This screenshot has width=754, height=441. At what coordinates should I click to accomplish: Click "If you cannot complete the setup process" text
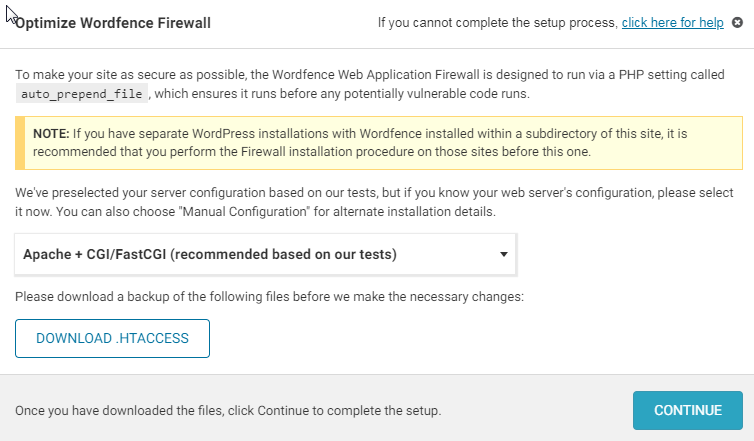[x=497, y=23]
